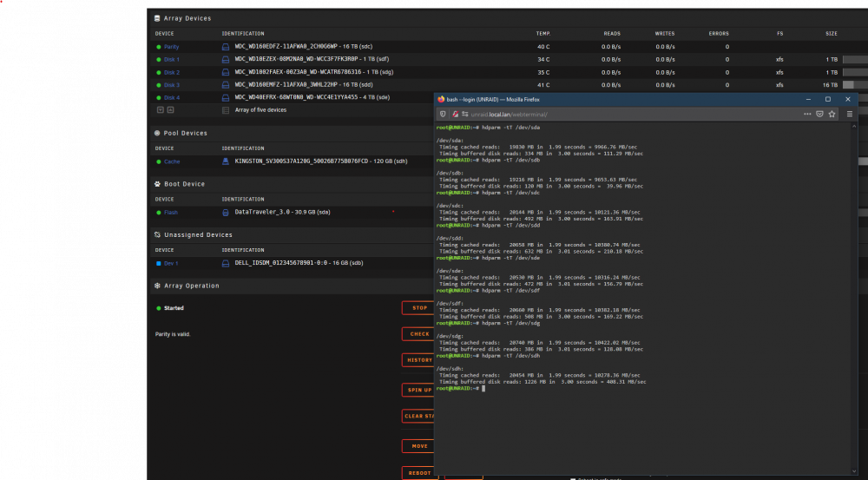Click the HISTORY button

[x=418, y=360]
